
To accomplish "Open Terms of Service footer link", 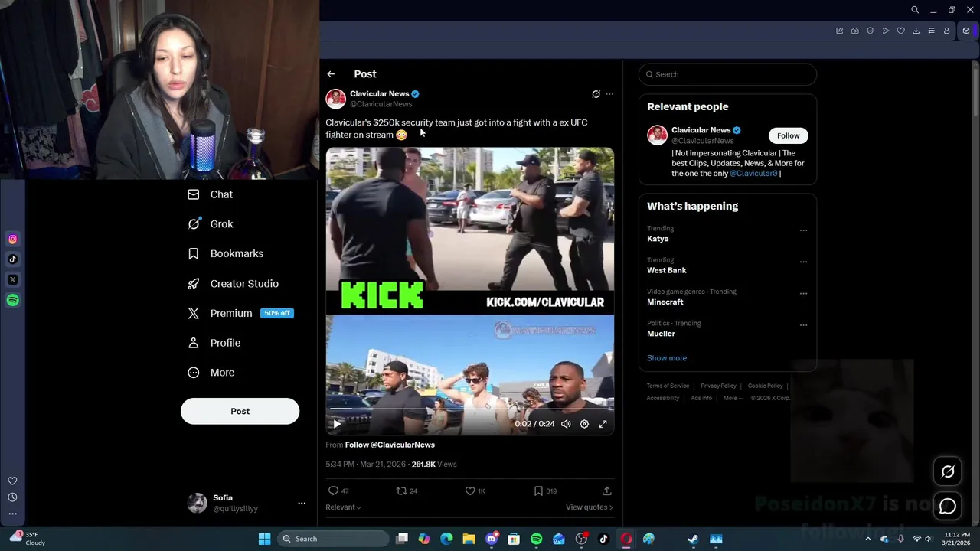I will point(668,386).
